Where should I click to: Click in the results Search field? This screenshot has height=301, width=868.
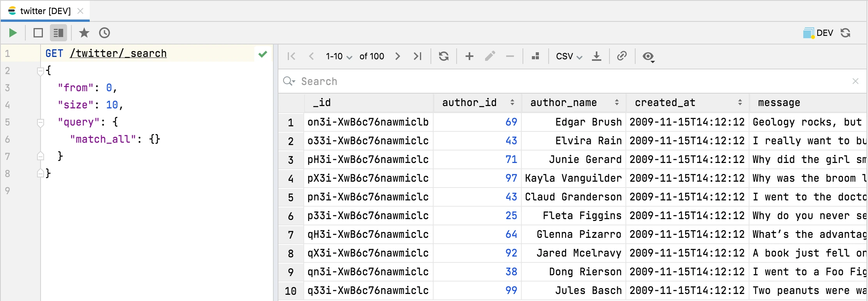[573, 81]
